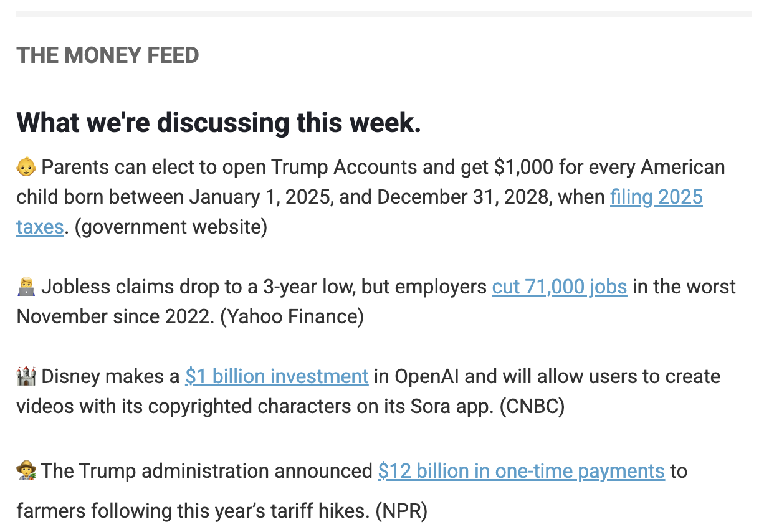Screen dimensions: 764x532
Task: Click the "(Yahoo Finance)" source text
Action: [292, 316]
